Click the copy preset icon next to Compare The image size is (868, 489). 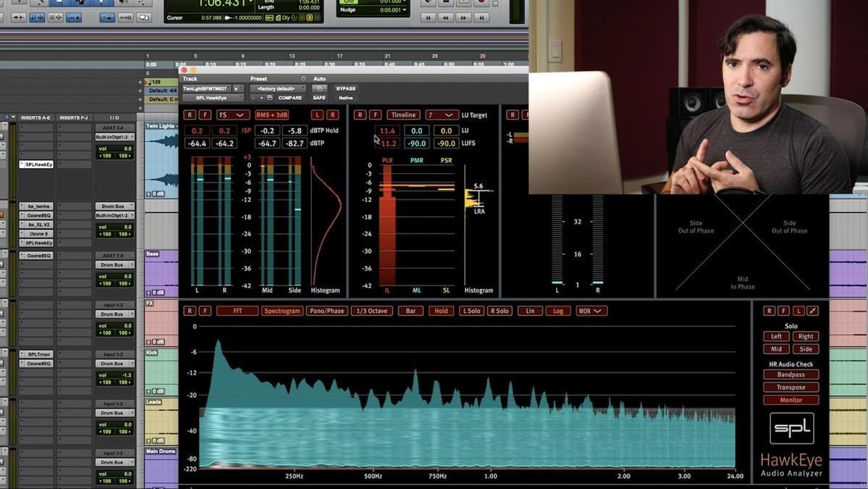[269, 98]
